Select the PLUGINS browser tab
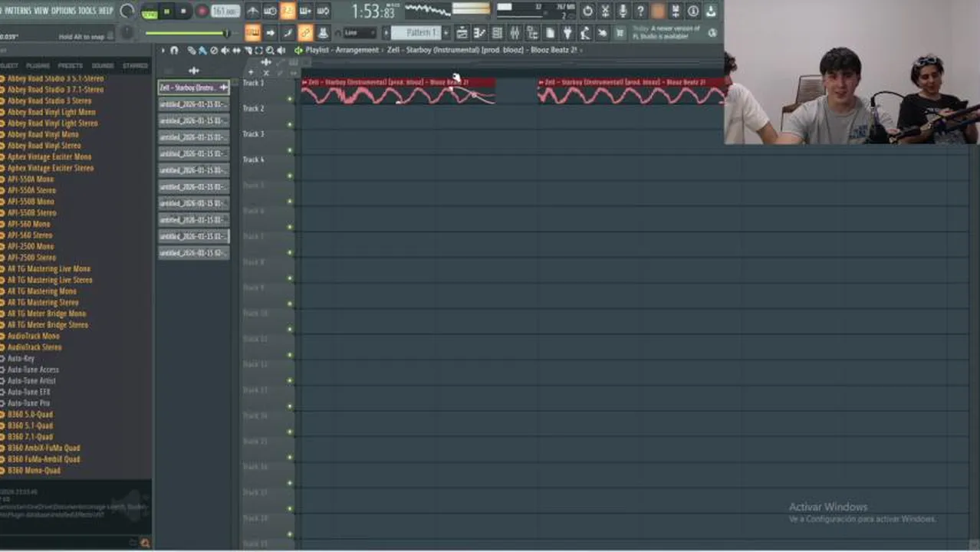This screenshot has width=980, height=552. pos(38,66)
